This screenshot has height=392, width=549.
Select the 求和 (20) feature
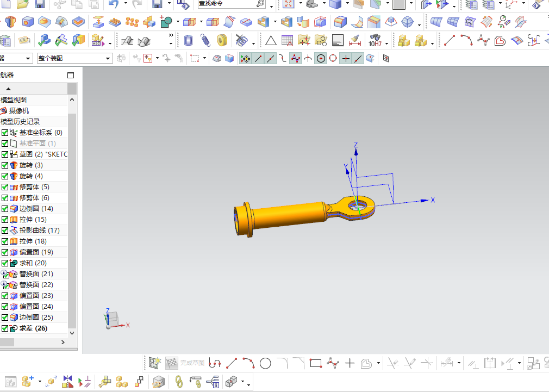34,263
